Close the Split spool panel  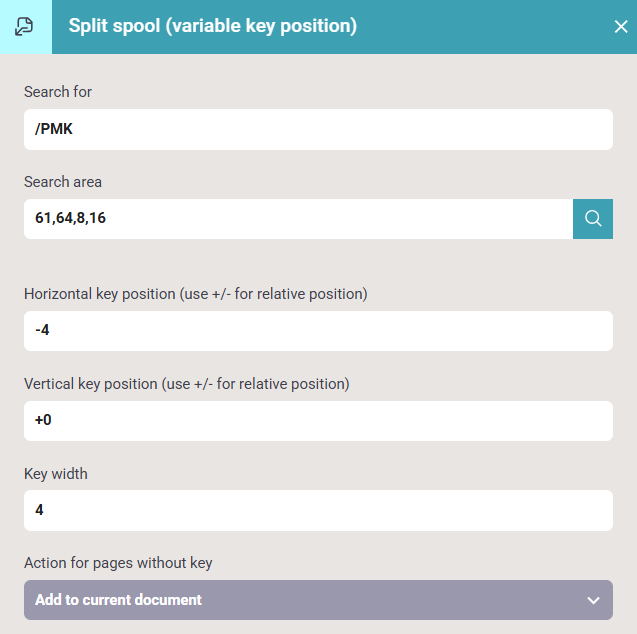point(621,27)
